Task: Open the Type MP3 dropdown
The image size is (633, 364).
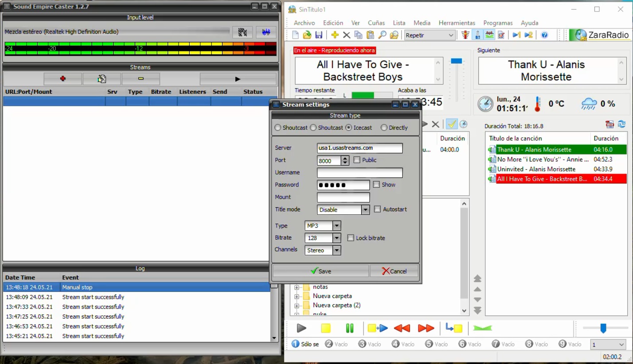Action: click(336, 225)
